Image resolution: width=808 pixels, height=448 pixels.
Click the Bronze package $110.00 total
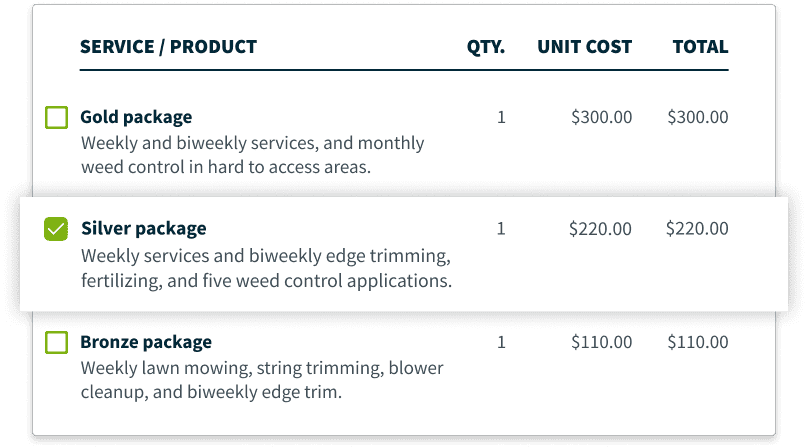(x=698, y=342)
